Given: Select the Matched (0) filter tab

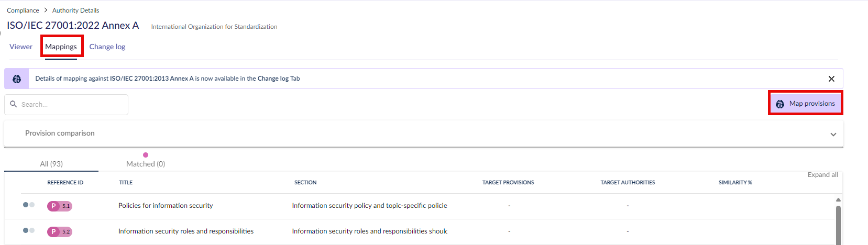Looking at the screenshot, I should (x=146, y=164).
